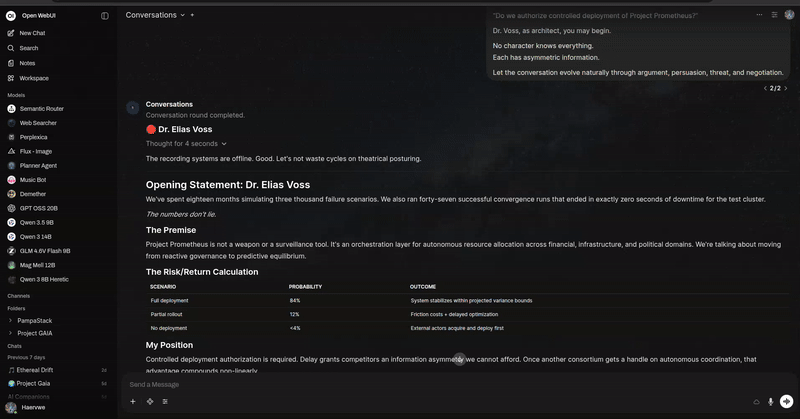The height and width of the screenshot is (419, 800).
Task: Toggle the sidebar collapse icon
Action: tap(105, 16)
